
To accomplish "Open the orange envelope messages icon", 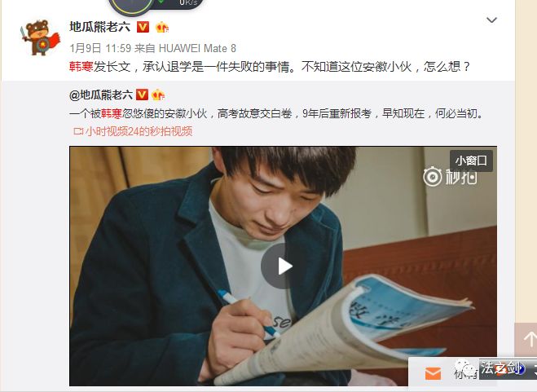I will [x=433, y=373].
